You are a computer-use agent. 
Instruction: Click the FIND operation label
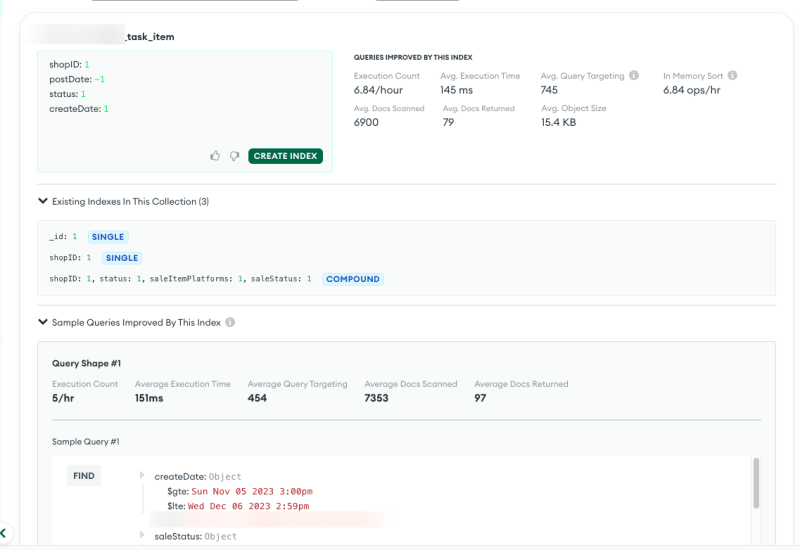tap(85, 476)
